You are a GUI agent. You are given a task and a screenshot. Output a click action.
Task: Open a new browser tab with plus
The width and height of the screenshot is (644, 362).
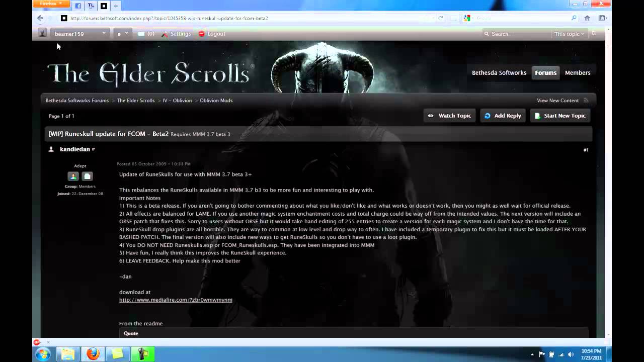pos(116,6)
